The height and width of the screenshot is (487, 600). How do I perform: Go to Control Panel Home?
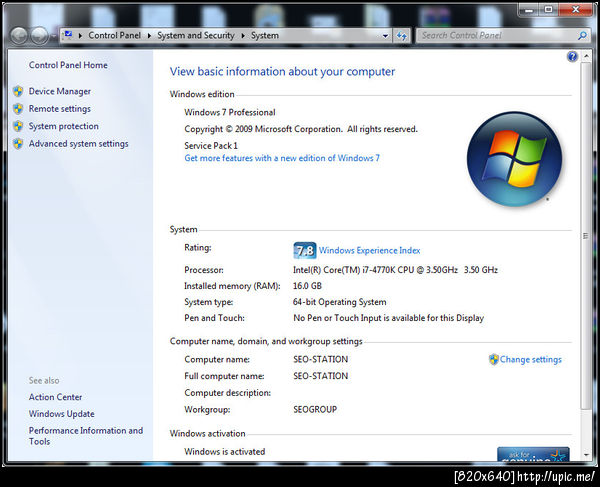point(68,65)
